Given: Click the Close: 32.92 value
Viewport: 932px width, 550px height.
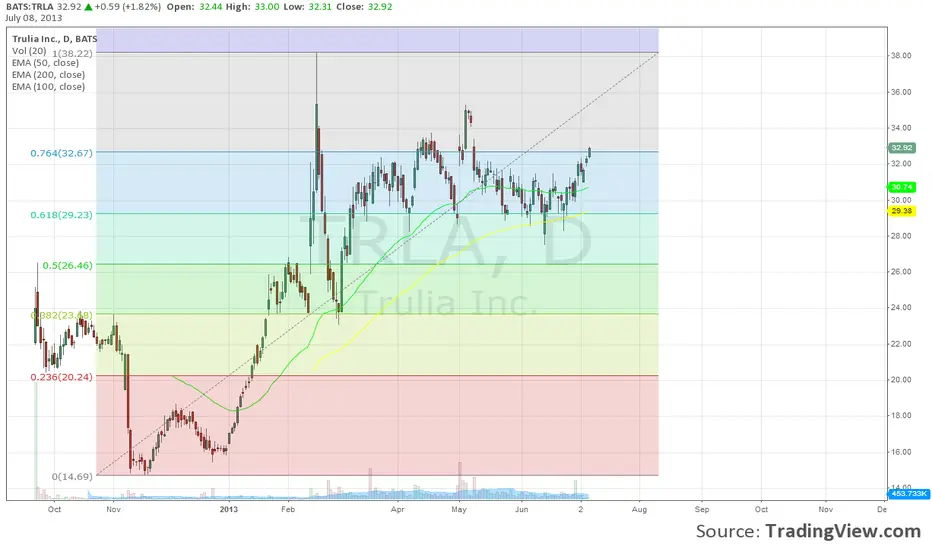Looking at the screenshot, I should (x=364, y=7).
